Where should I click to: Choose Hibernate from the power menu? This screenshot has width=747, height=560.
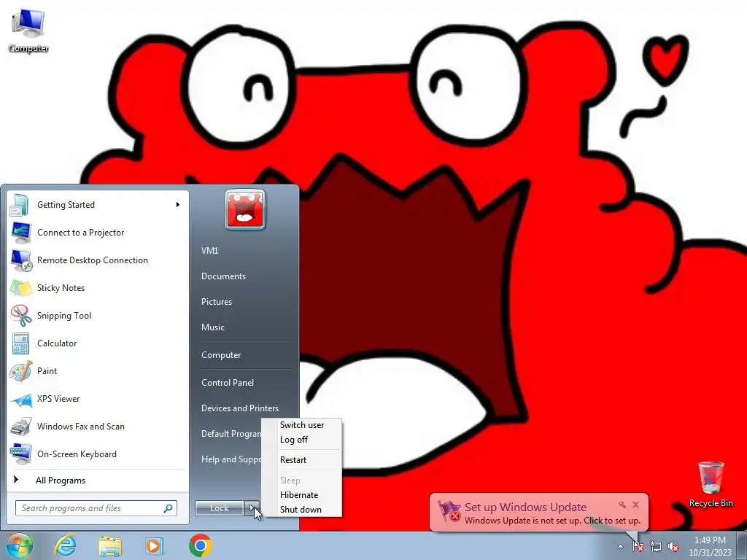pyautogui.click(x=299, y=495)
